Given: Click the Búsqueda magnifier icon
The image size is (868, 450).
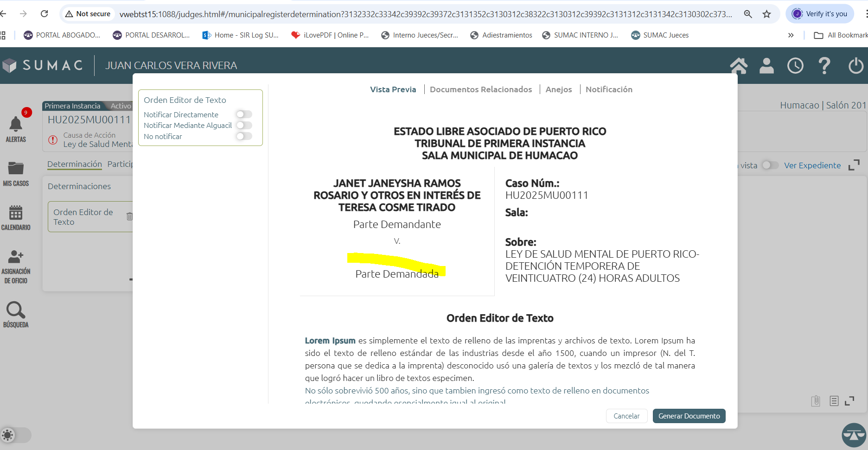Looking at the screenshot, I should point(16,310).
